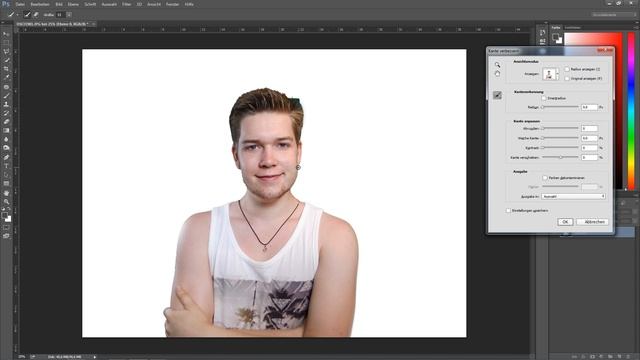
Task: Select Refine Radius tool in dialog
Action: pos(497,95)
